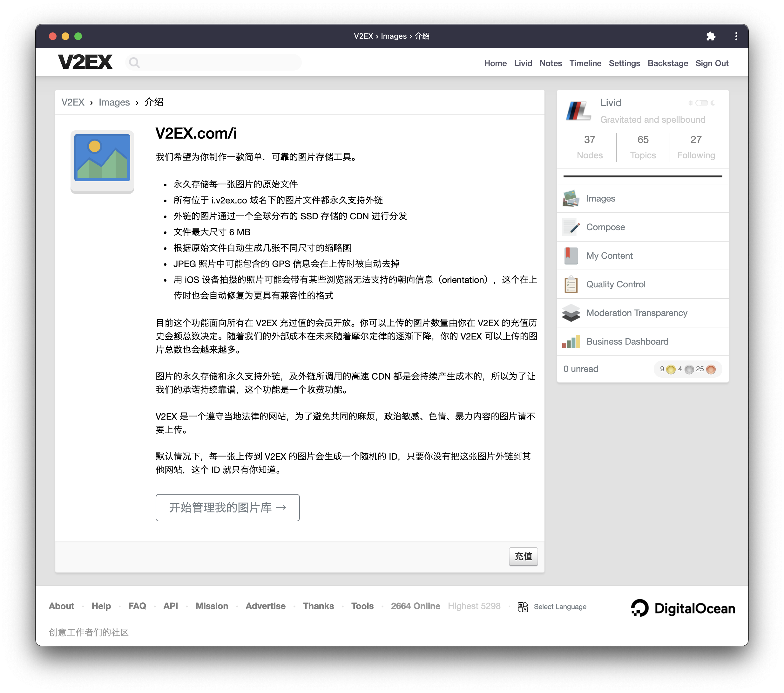Viewport: 784px width, 693px height.
Task: Click the Livid username link in sidebar
Action: (611, 103)
